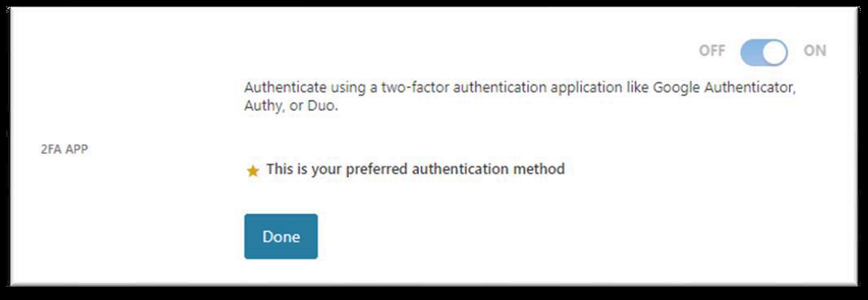
Task: Click the word 'Done' inside the blue button
Action: [280, 236]
